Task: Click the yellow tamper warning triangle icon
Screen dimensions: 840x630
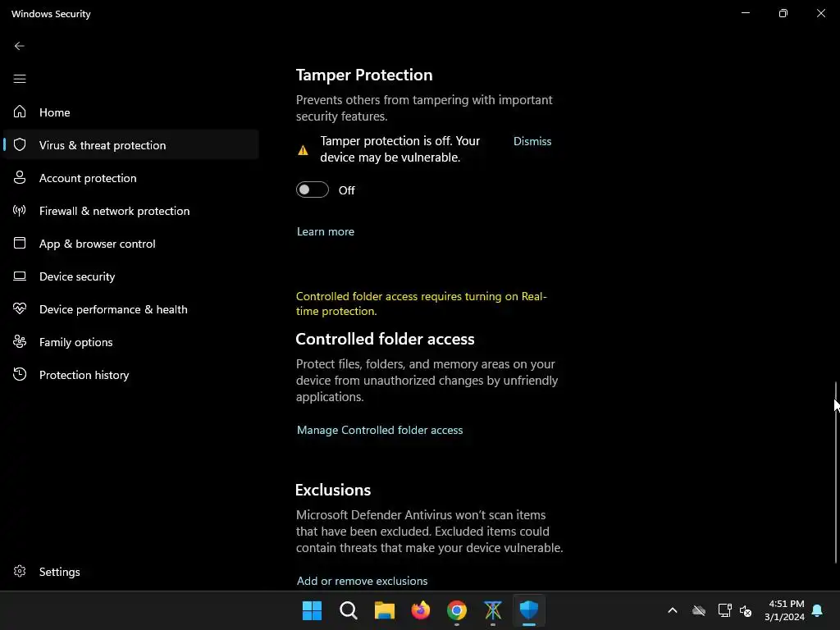Action: click(x=303, y=150)
